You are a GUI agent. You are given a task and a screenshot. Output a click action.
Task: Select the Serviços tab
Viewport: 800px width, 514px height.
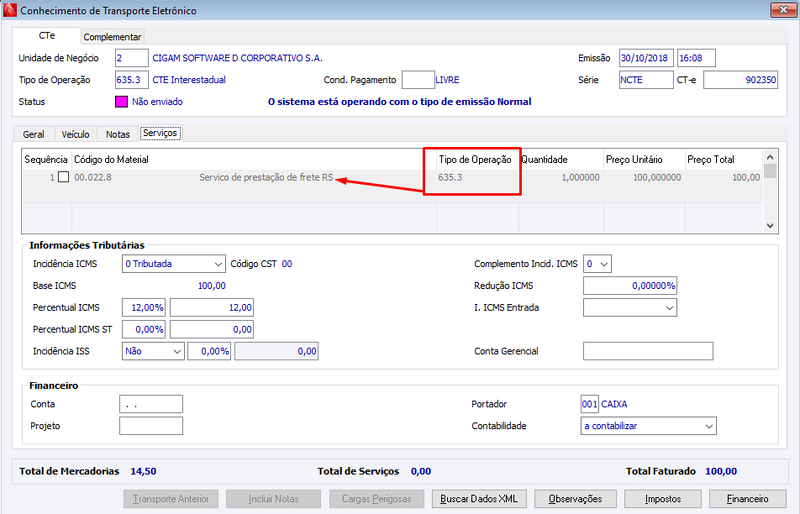[160, 133]
